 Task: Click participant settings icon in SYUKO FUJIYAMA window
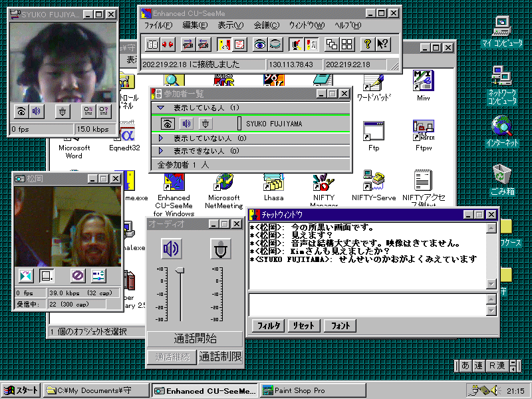click(88, 111)
